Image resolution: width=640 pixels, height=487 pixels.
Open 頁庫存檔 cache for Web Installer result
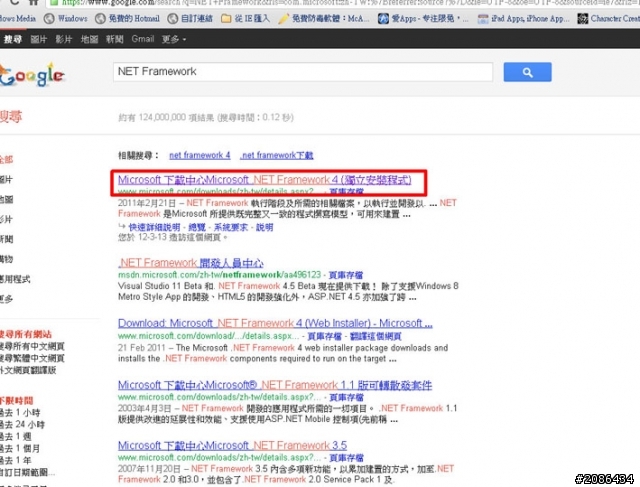[x=324, y=336]
